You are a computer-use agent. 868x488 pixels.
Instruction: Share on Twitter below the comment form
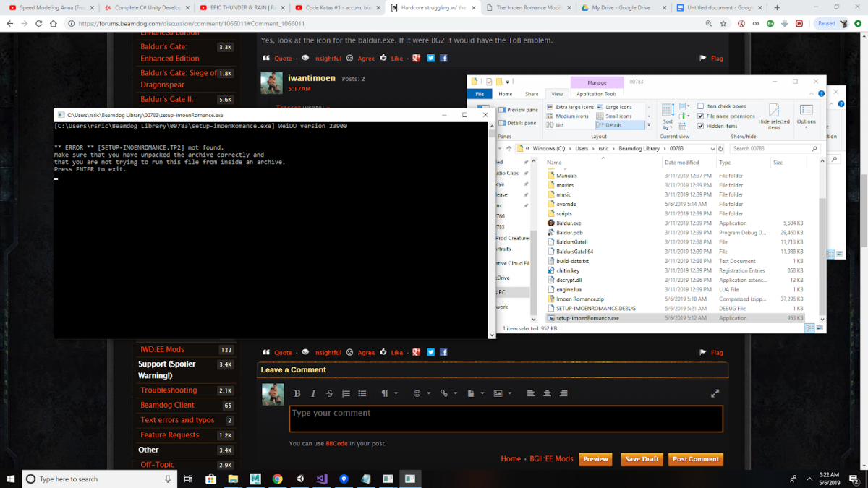click(430, 353)
